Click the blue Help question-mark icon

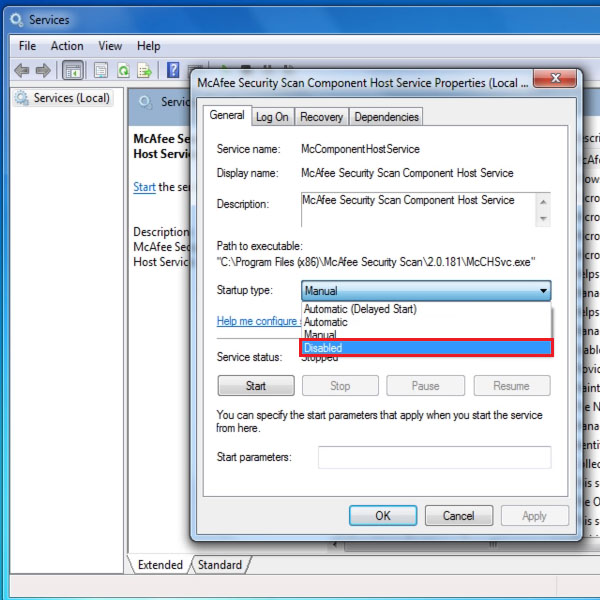point(173,70)
